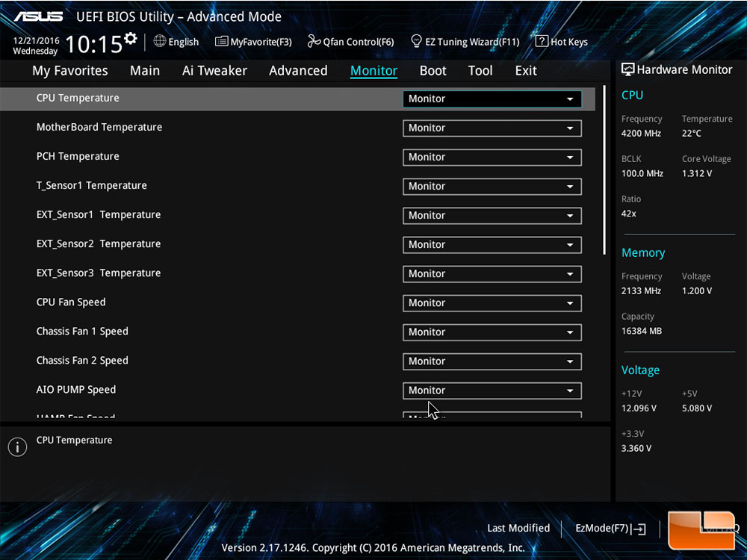
Task: Open the EXT_Sensor1 Temperature dropdown
Action: pos(492,215)
